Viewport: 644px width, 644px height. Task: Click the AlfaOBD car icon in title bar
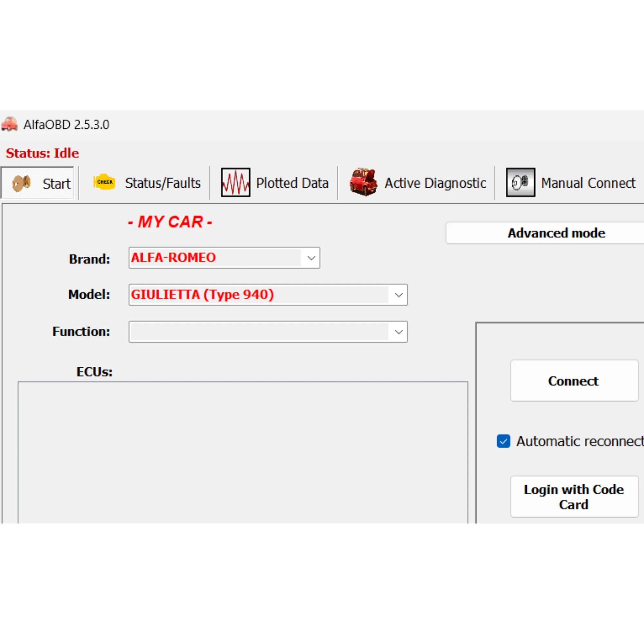click(9, 124)
